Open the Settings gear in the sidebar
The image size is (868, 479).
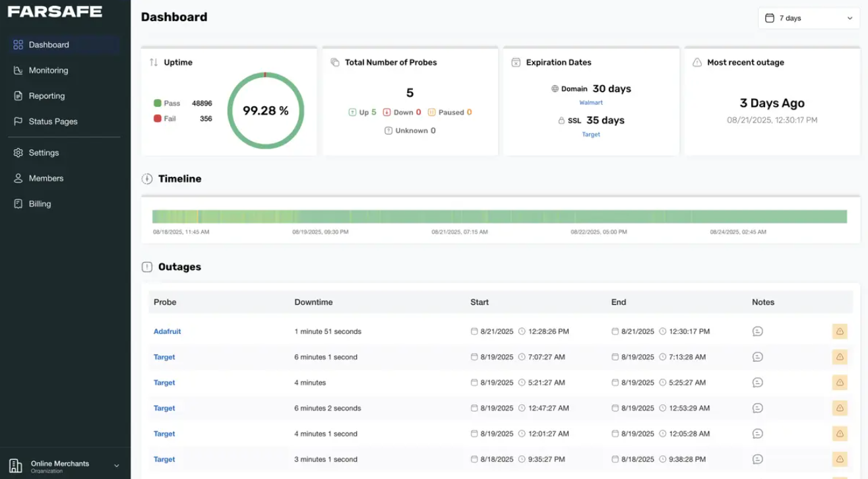pos(18,152)
